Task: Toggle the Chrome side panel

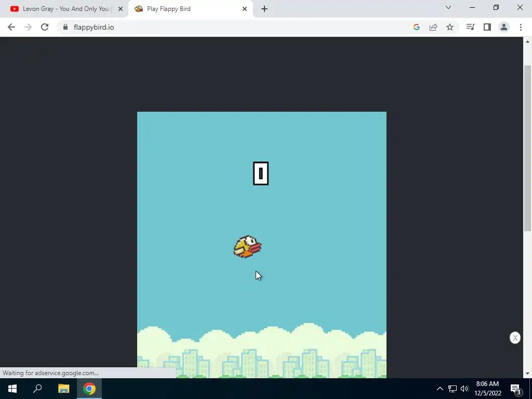Action: tap(487, 27)
